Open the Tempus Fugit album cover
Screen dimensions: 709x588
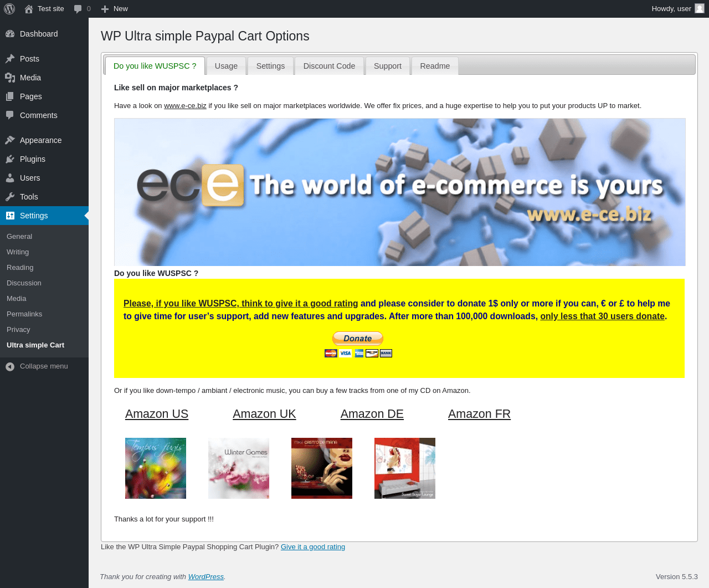pos(156,468)
